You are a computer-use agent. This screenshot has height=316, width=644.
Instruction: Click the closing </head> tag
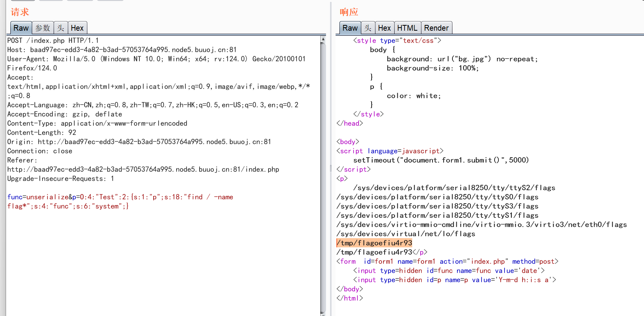pos(350,123)
